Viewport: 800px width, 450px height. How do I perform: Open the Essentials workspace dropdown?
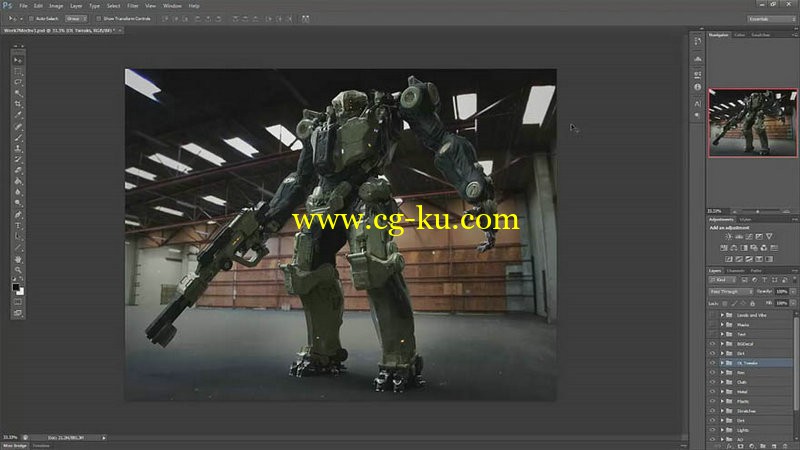771,19
